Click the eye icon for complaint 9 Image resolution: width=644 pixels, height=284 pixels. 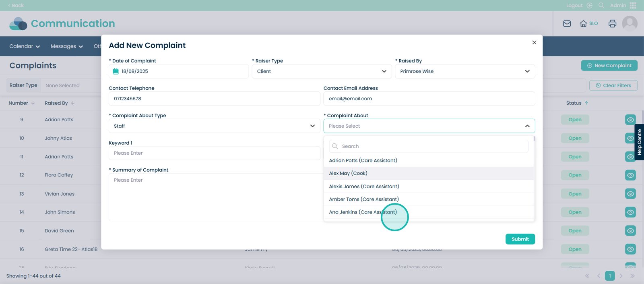coord(630,120)
